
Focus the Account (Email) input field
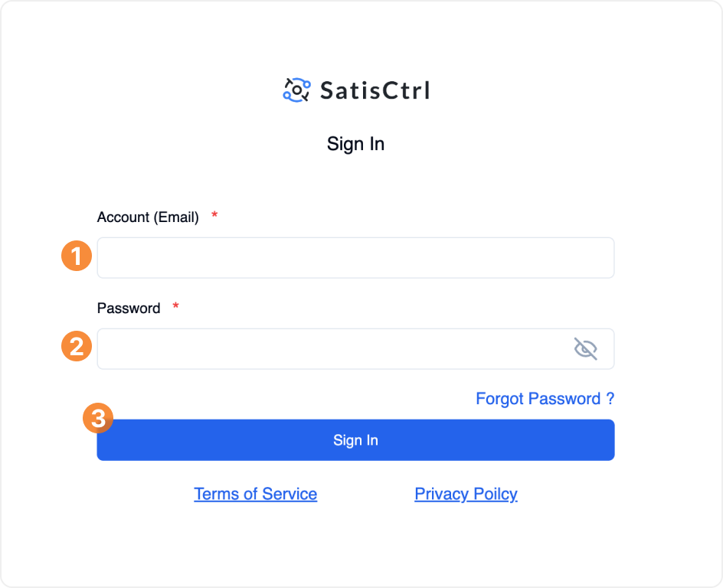click(355, 258)
